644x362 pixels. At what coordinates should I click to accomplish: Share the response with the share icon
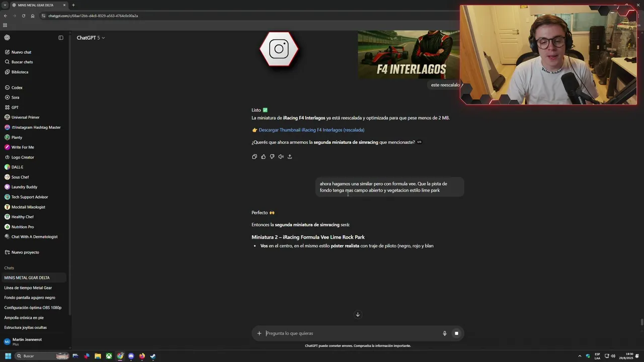coord(290,156)
